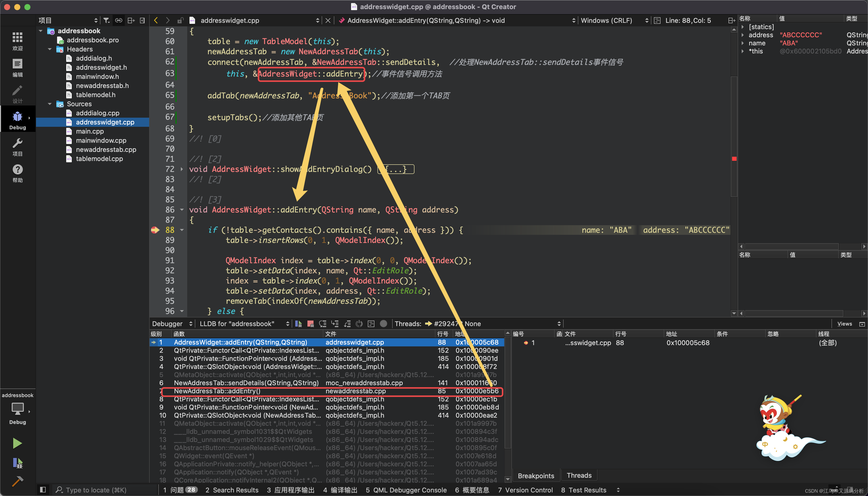Open the Views menu button
The height and width of the screenshot is (496, 868).
point(844,324)
